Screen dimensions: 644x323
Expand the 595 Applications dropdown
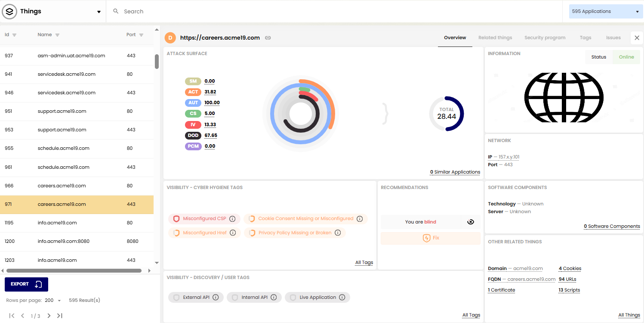(x=606, y=12)
